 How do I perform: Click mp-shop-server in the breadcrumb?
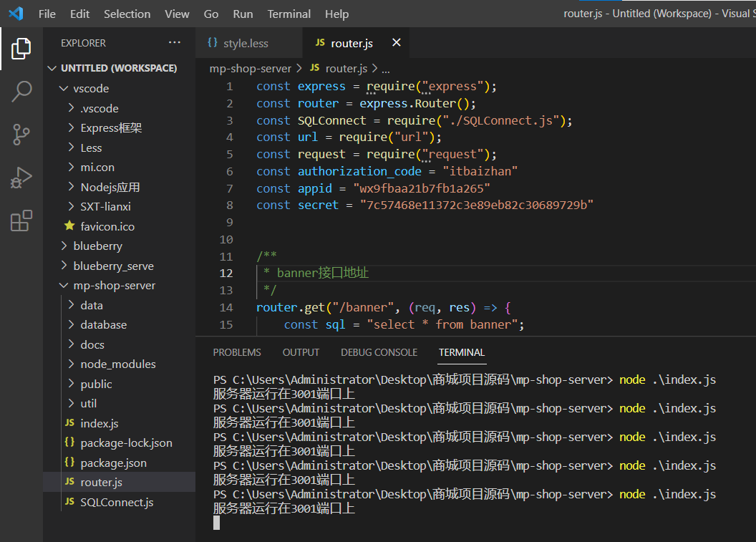pos(251,69)
